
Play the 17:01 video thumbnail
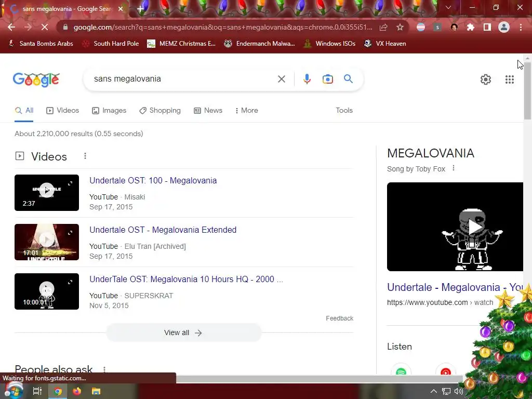[47, 242]
